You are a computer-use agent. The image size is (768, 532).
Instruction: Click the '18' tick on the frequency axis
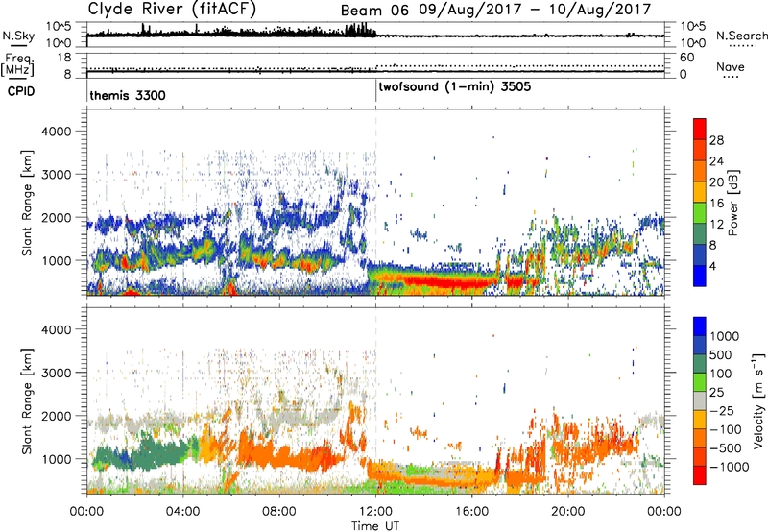click(x=64, y=58)
